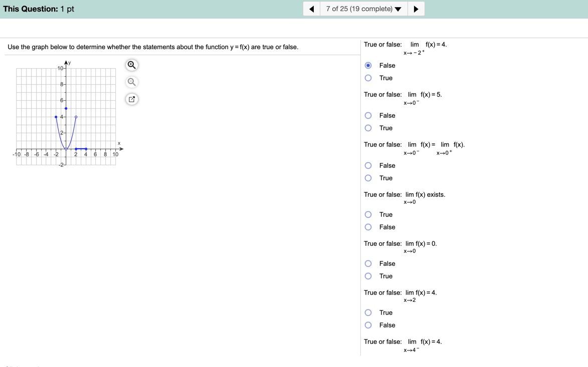The width and height of the screenshot is (588, 367).
Task: Zoom out of the graph
Action: [132, 82]
